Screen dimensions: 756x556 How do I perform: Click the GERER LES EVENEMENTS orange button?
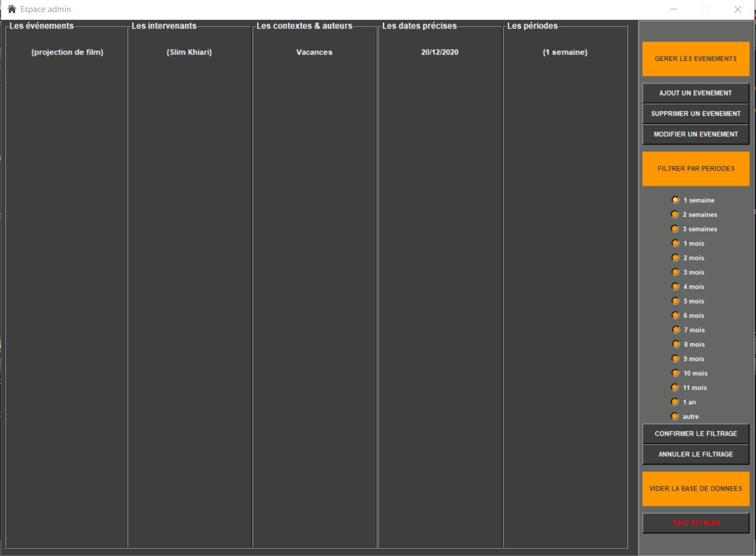(696, 59)
